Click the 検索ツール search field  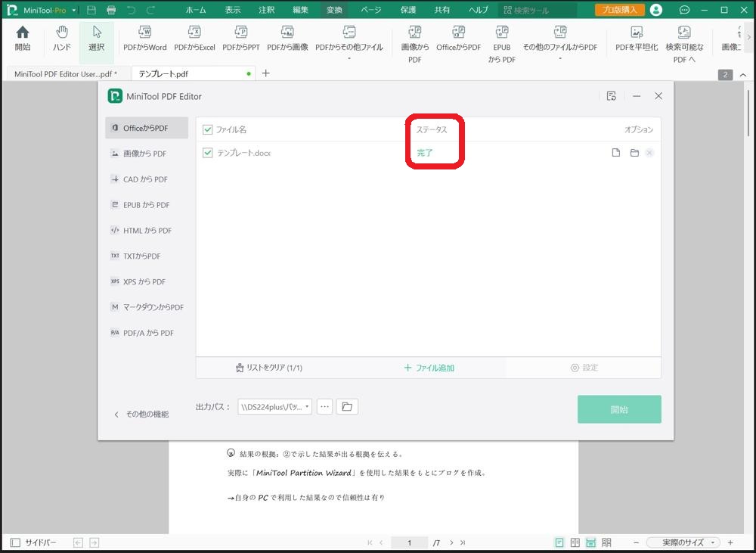(538, 10)
